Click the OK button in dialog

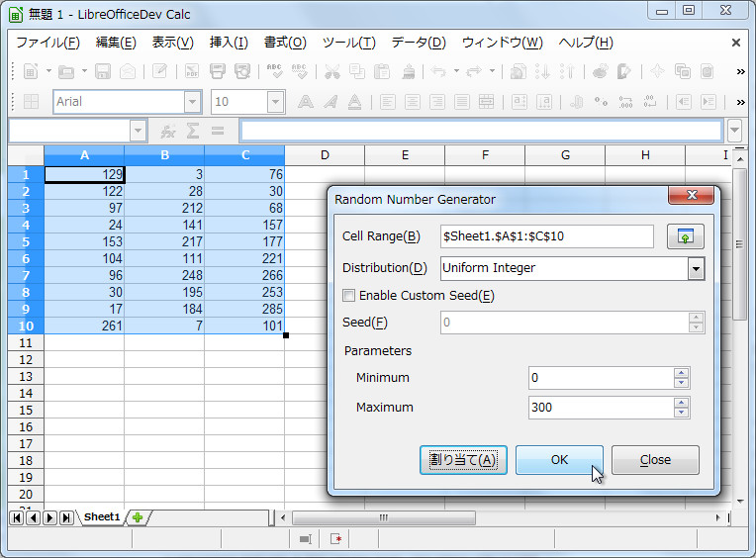pyautogui.click(x=559, y=460)
